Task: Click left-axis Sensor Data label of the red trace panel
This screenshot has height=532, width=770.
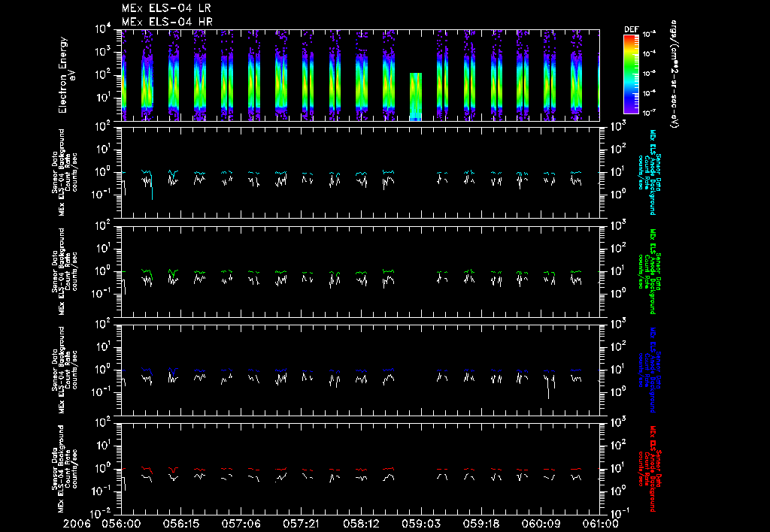Action: [x=65, y=469]
